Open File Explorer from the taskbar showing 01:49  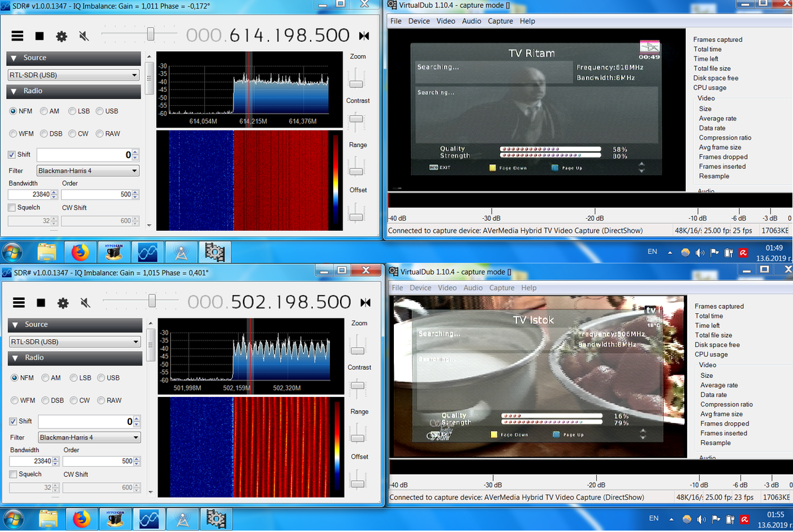(47, 252)
